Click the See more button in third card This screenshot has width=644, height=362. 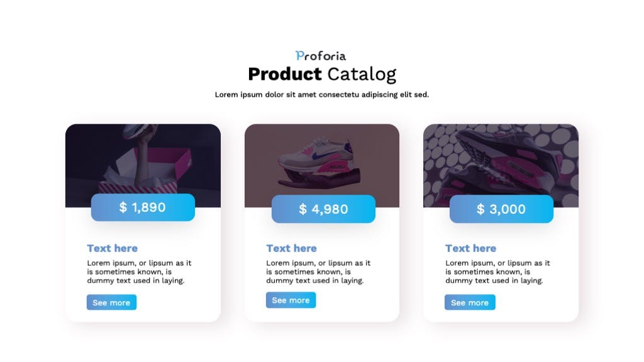click(470, 302)
